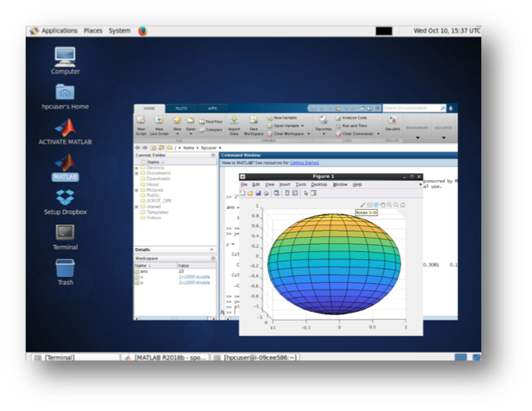Open the Workspace panel actions menu
This screenshot has width=532, height=411.
click(x=213, y=258)
